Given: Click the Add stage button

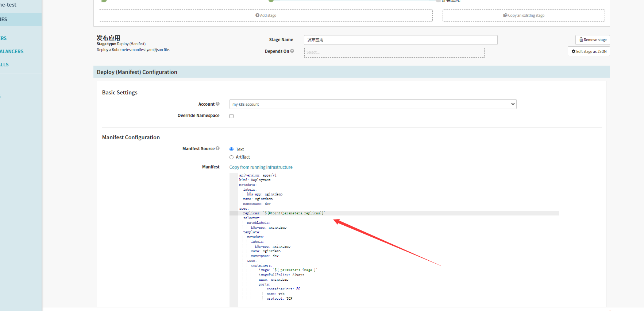Looking at the screenshot, I should 266,15.
